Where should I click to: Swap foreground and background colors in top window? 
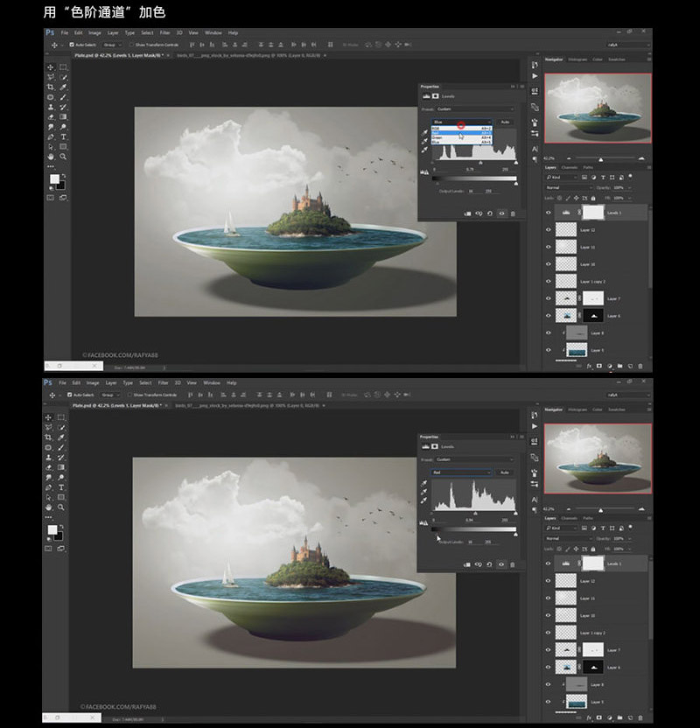(63, 176)
